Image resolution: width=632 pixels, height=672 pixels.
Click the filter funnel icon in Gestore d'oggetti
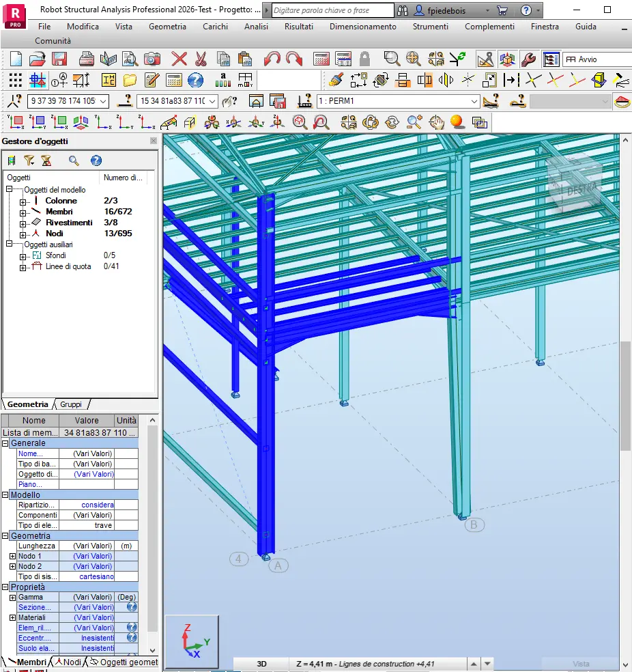29,160
